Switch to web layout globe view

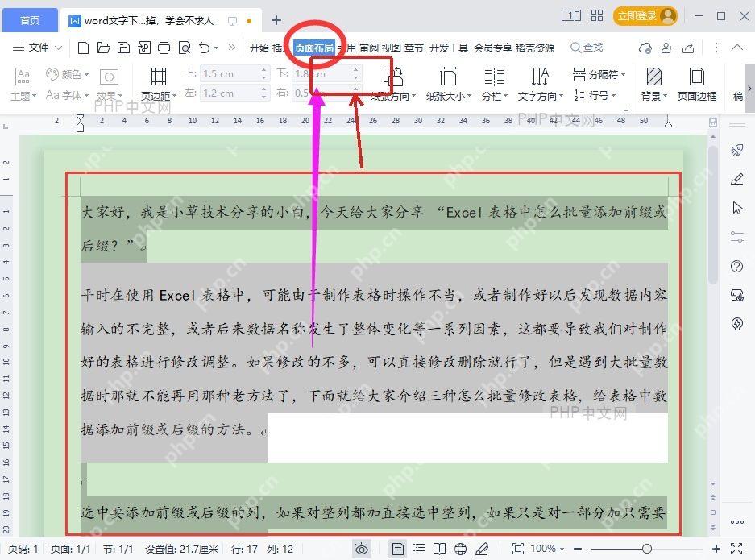(461, 549)
